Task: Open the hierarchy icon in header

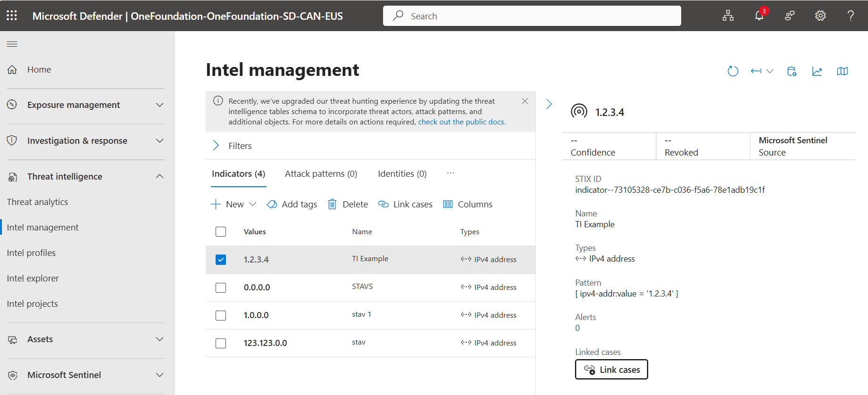Action: (728, 16)
